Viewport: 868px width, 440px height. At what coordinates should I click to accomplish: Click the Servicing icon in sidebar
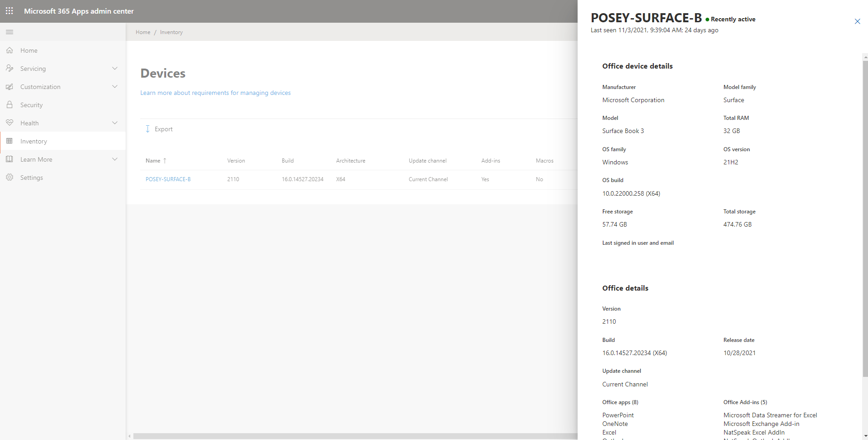tap(10, 69)
